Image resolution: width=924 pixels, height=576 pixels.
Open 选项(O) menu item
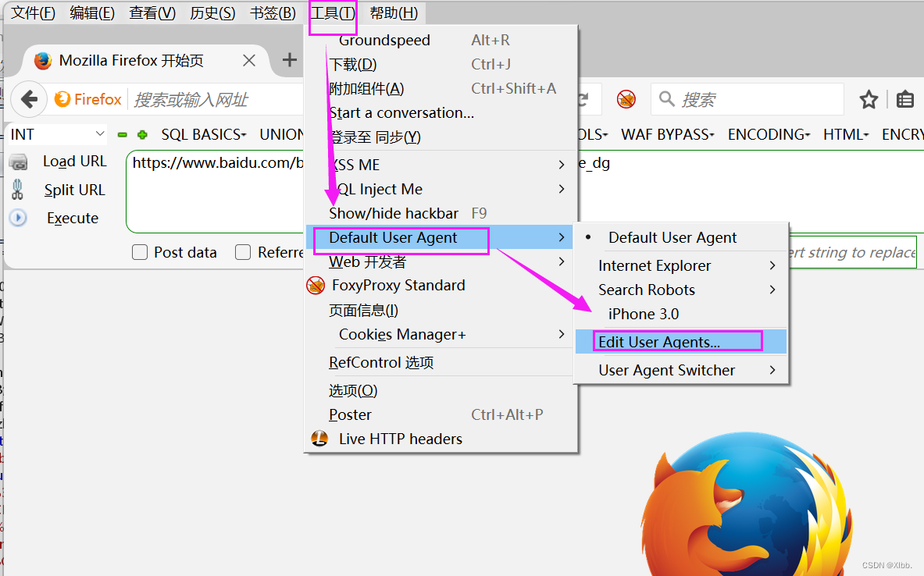[441, 390]
